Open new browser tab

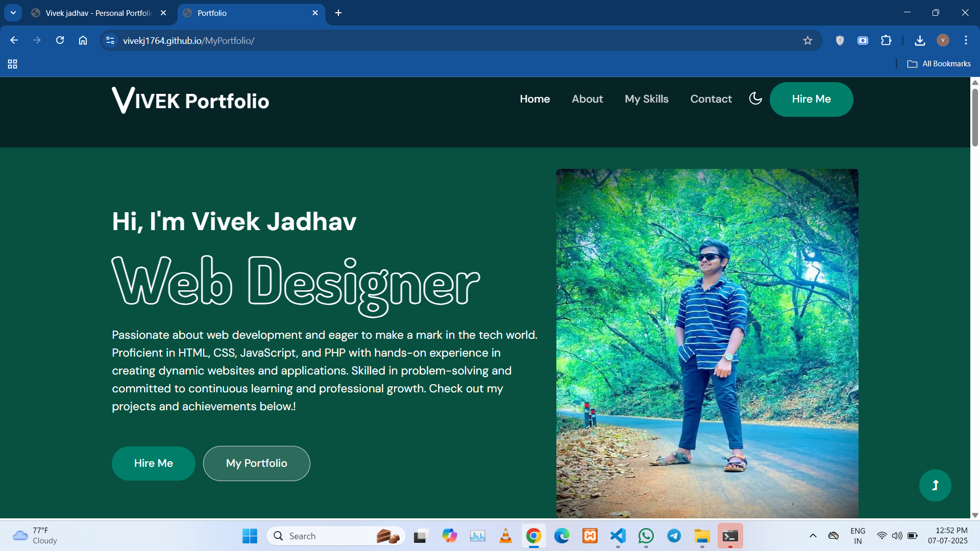(x=338, y=13)
